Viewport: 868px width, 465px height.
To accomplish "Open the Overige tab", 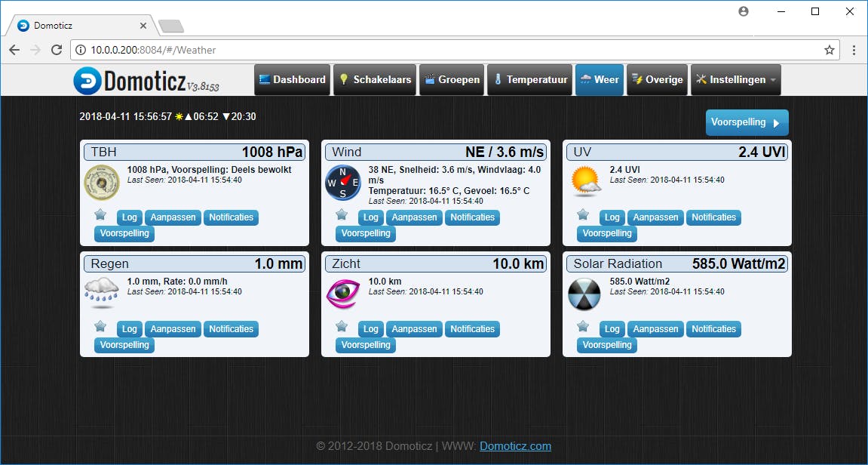I will point(657,80).
